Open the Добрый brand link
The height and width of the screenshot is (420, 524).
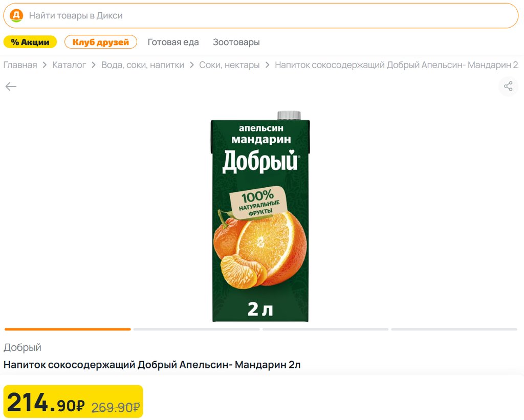pos(23,347)
